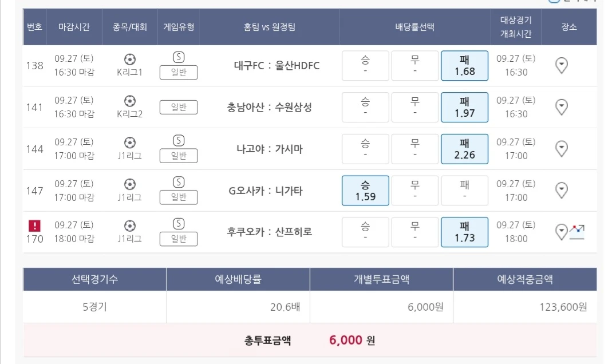Image resolution: width=608 pixels, height=364 pixels.
Task: Click the location pin for match 138
Action: (562, 65)
